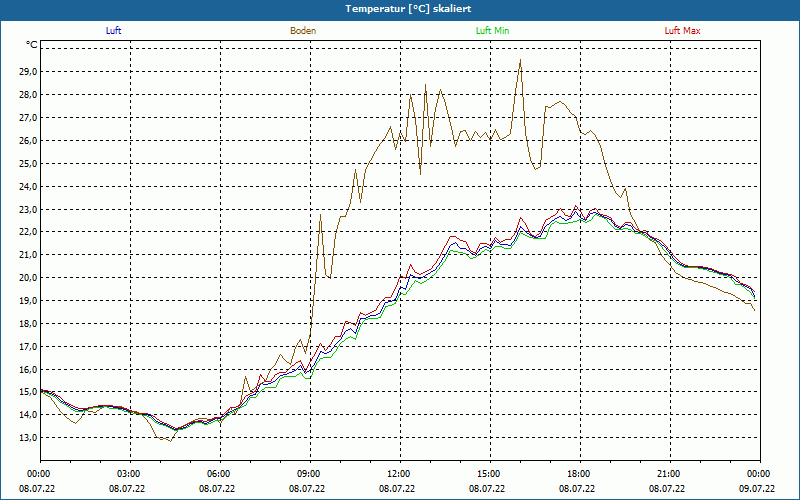Image resolution: width=800 pixels, height=500 pixels.
Task: Click the 29,0 y-axis value
Action: pos(28,72)
